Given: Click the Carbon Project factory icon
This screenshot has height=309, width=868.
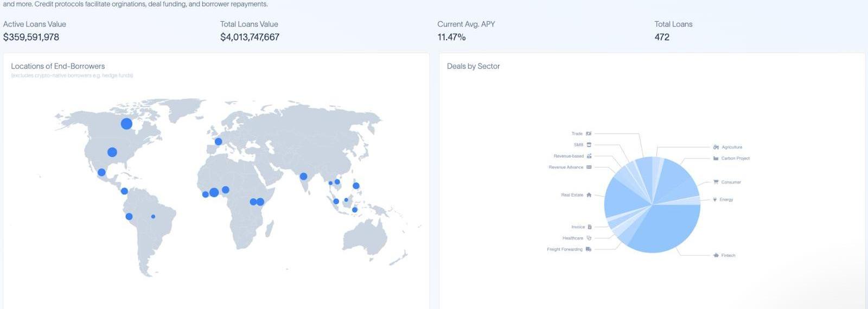Looking at the screenshot, I should (x=716, y=159).
